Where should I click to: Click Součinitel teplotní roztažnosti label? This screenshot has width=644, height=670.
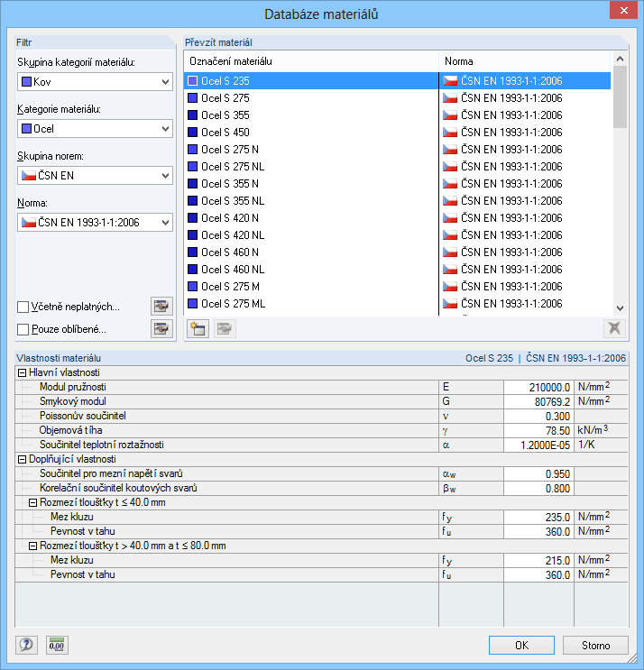click(102, 445)
